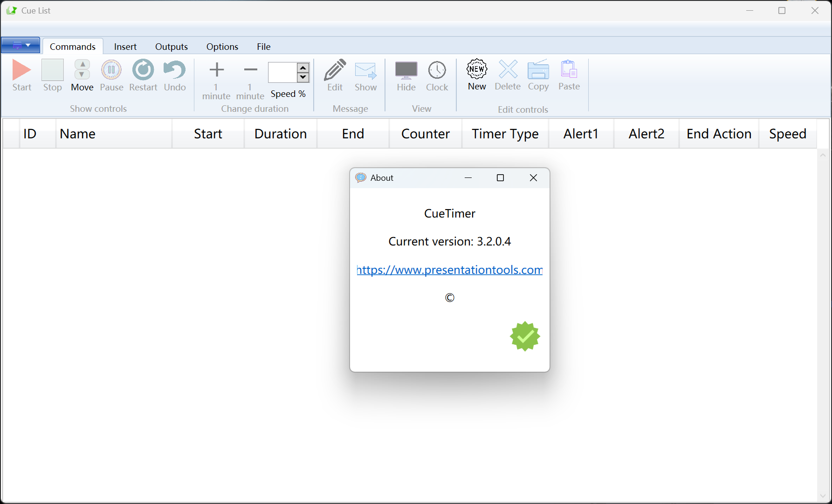The width and height of the screenshot is (832, 504).
Task: Close the About dialog
Action: pos(533,177)
